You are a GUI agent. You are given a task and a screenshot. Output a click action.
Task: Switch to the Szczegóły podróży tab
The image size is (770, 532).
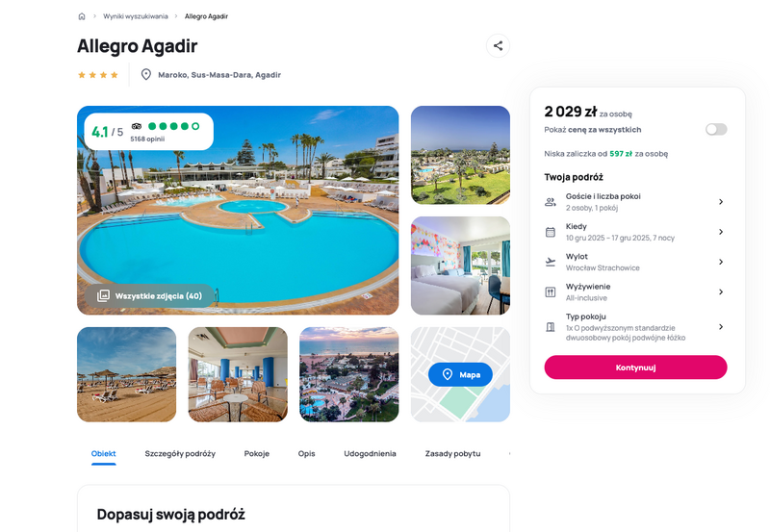pos(180,453)
